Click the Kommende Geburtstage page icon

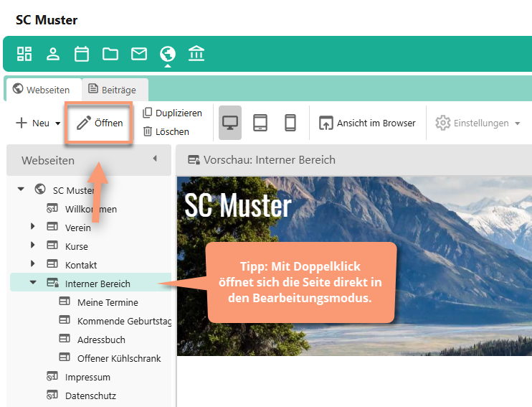point(65,319)
